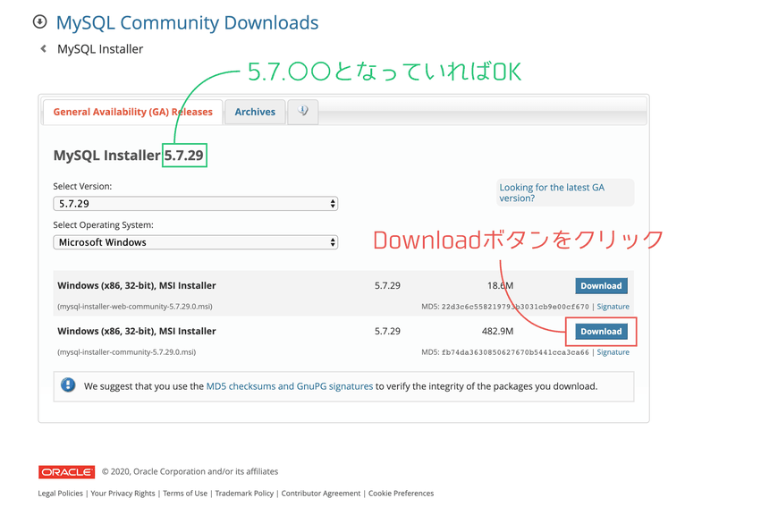This screenshot has height=532, width=778.
Task: Switch to the Archives tab
Action: point(255,112)
